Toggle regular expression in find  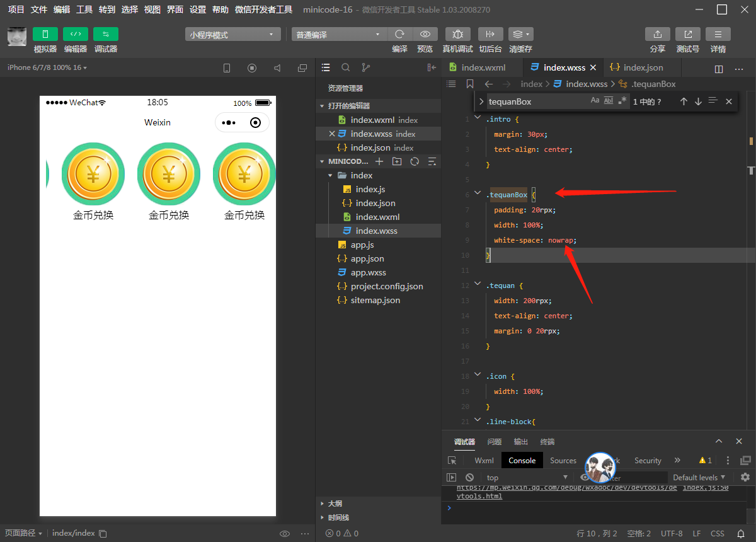point(622,101)
